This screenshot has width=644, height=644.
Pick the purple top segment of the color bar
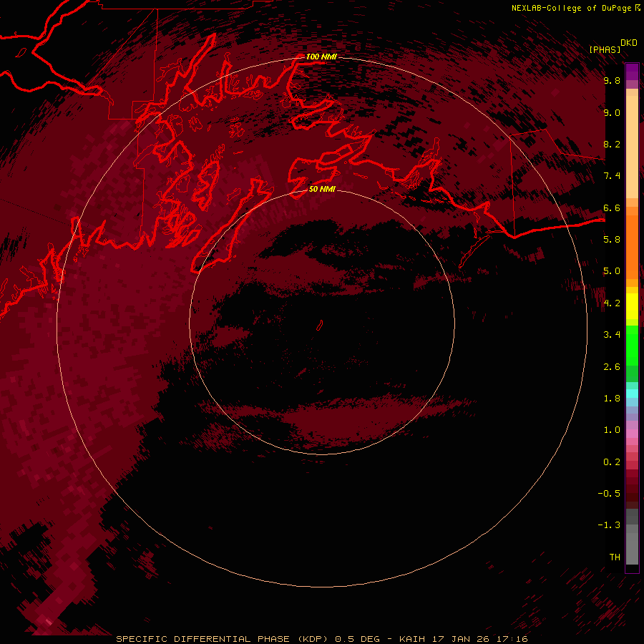click(632, 72)
